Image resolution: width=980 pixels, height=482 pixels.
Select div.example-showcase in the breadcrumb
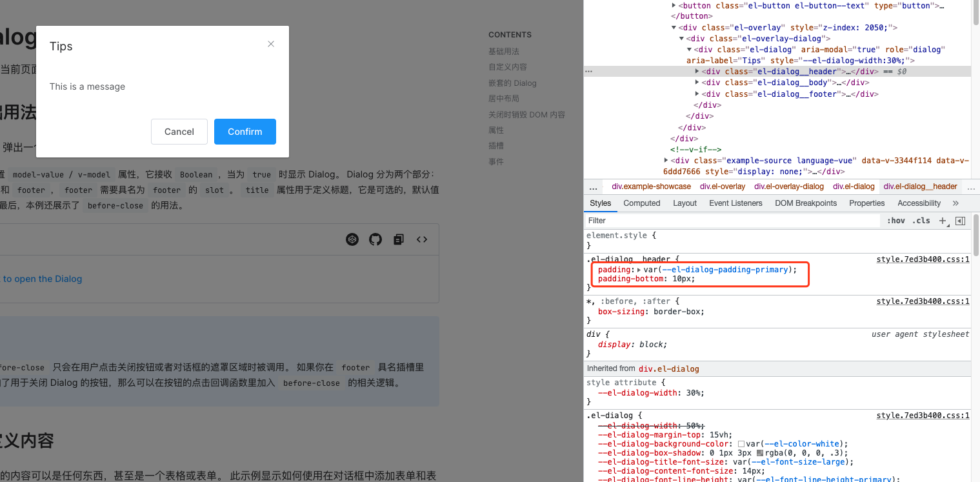651,186
